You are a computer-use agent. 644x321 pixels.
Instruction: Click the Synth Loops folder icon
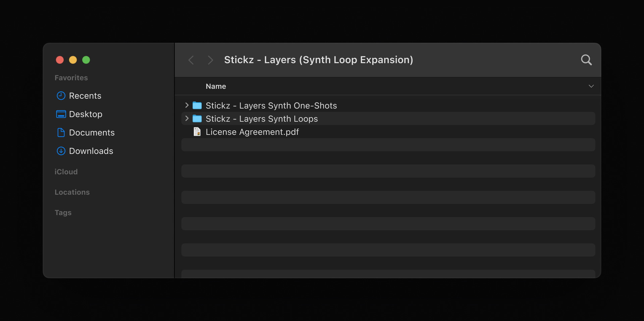pos(197,119)
